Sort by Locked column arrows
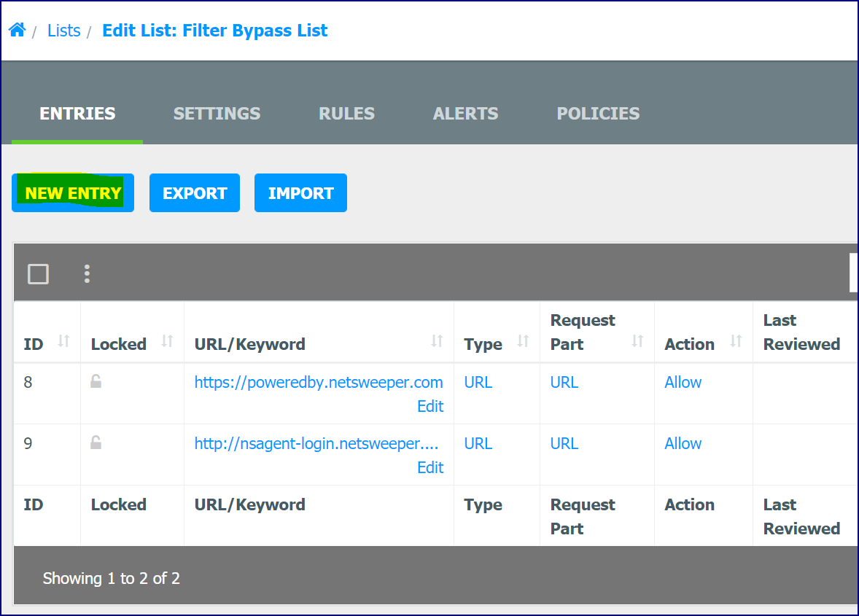This screenshot has height=616, width=859. [x=167, y=341]
